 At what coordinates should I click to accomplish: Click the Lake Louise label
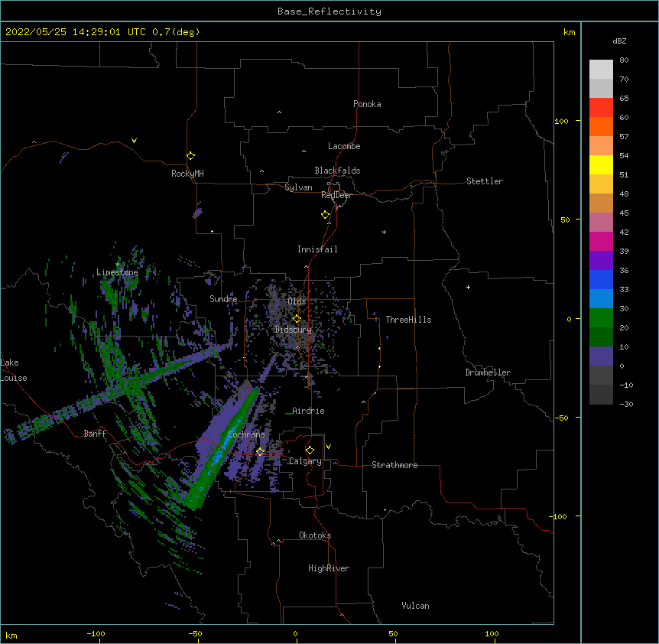14,370
